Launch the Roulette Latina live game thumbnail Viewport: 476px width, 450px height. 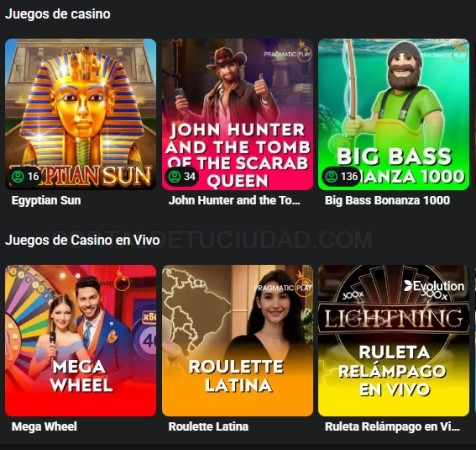tap(237, 341)
